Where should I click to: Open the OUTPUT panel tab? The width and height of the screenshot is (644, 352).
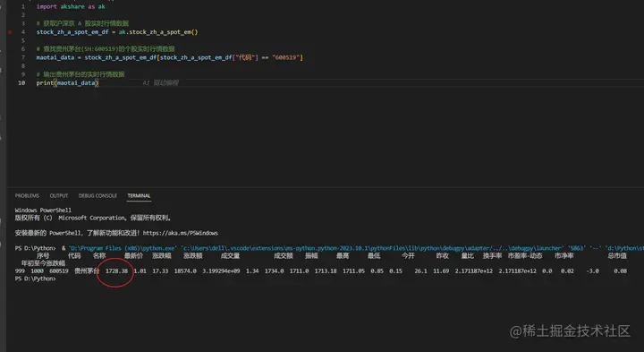(x=59, y=196)
